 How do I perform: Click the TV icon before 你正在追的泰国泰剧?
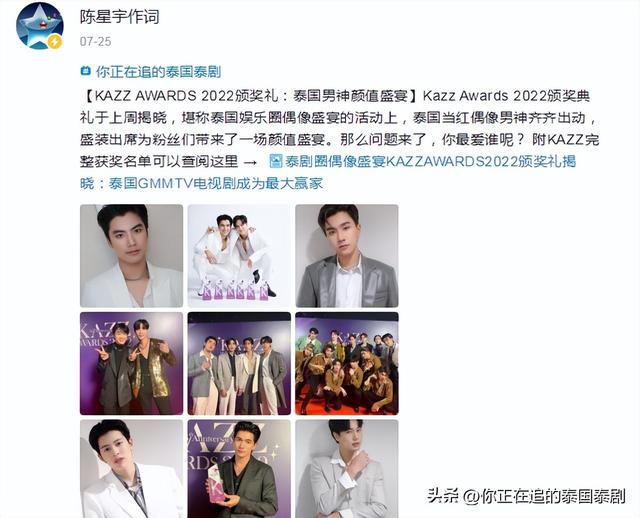[85, 71]
